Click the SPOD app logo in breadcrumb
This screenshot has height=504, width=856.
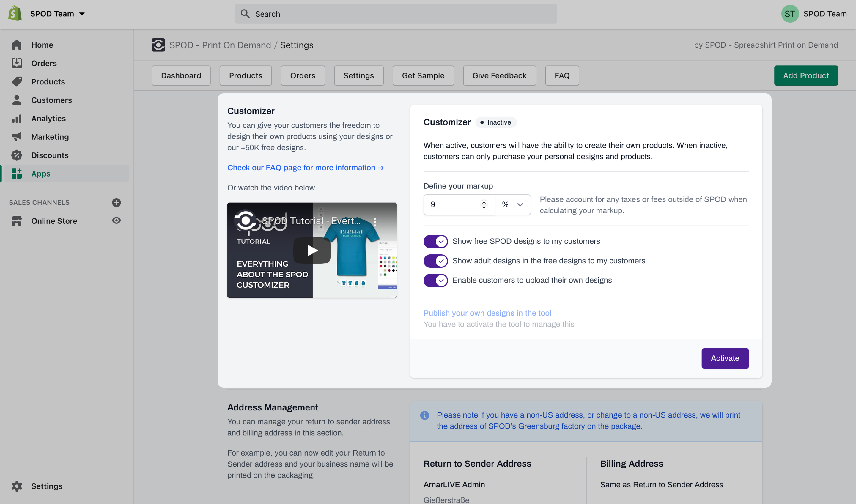coord(158,45)
